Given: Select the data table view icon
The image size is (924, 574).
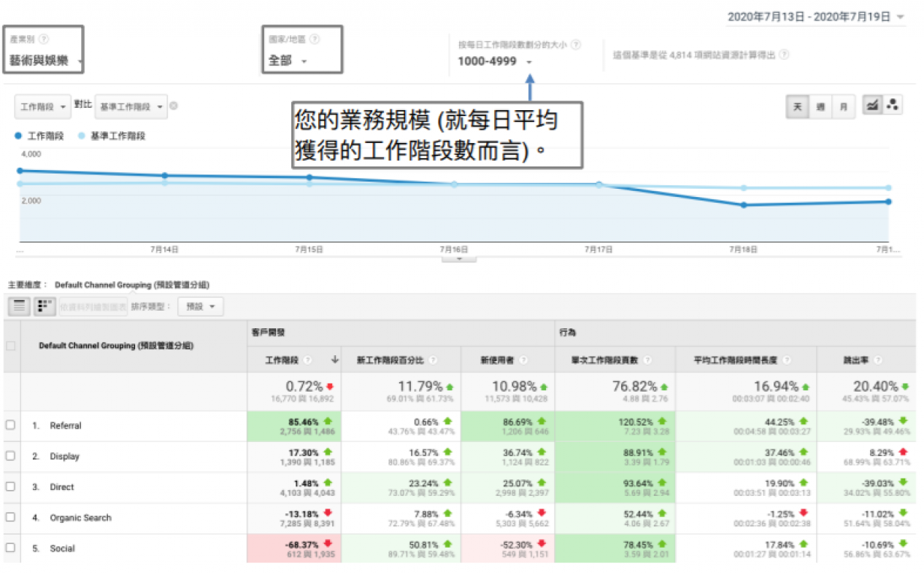Looking at the screenshot, I should click(x=20, y=306).
